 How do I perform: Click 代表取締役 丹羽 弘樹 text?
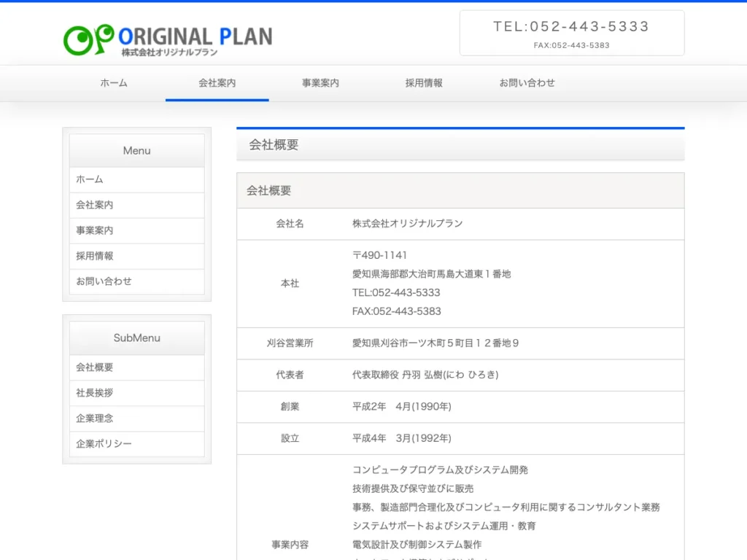425,376
